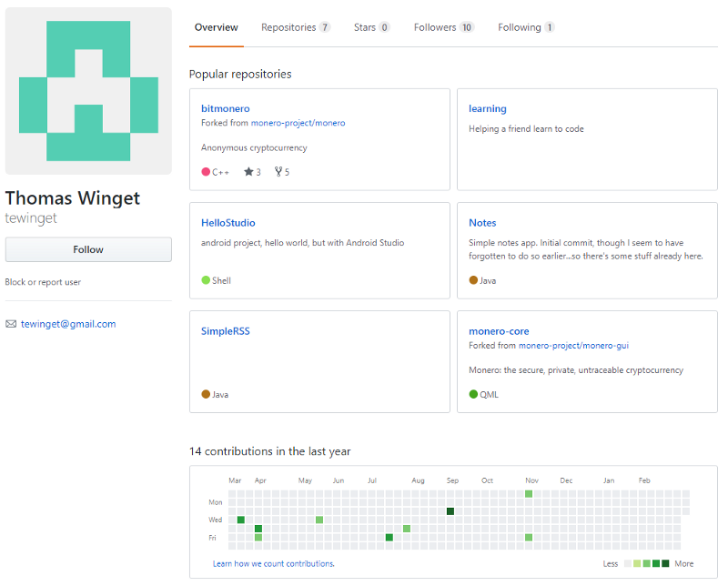Click the '14 contributions in the last year' heading
Image resolution: width=728 pixels, height=586 pixels.
click(269, 451)
